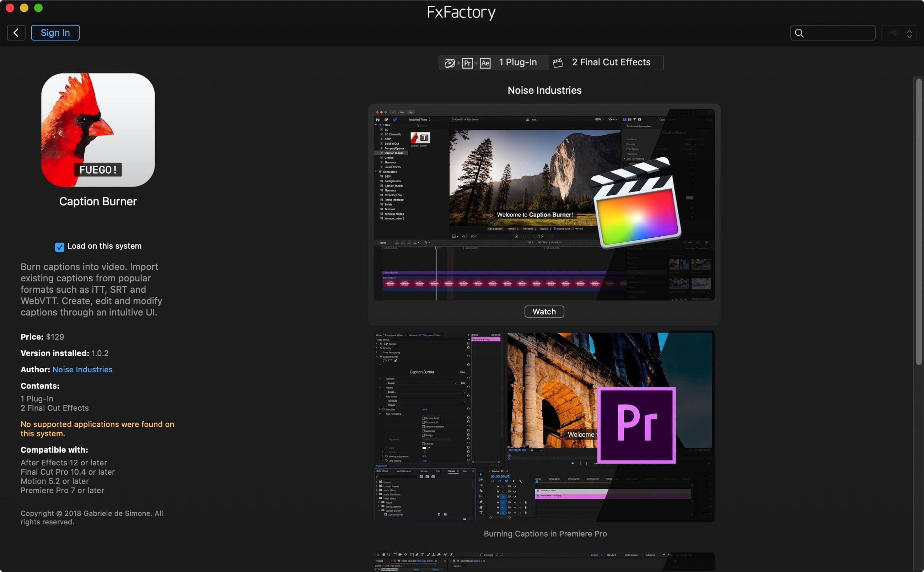Click the magnifying glass search icon
924x572 pixels.
(x=799, y=33)
